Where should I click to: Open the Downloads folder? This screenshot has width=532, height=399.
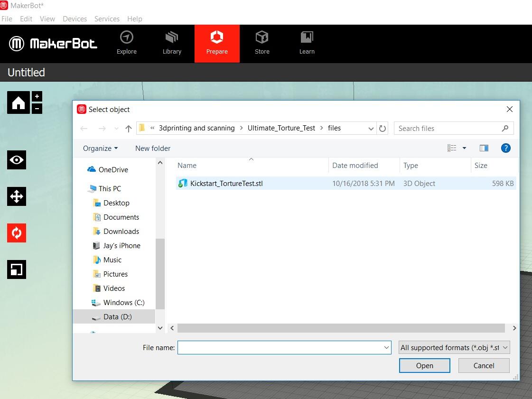(x=116, y=232)
